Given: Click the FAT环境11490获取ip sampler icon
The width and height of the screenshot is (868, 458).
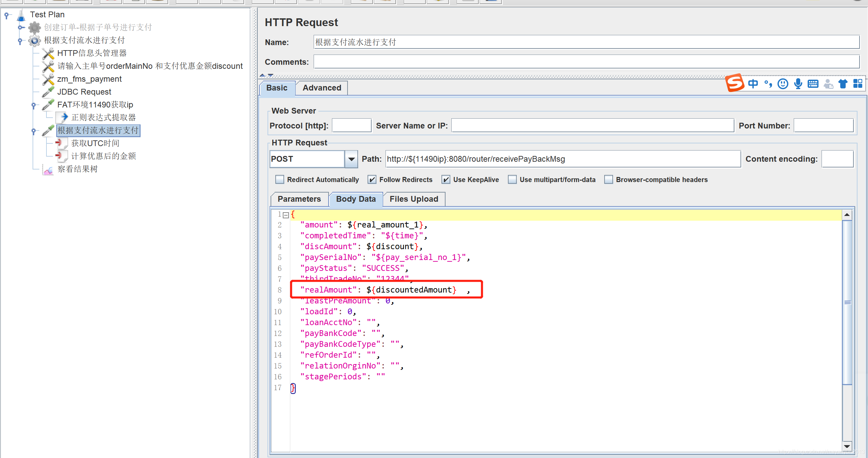Looking at the screenshot, I should (48, 105).
